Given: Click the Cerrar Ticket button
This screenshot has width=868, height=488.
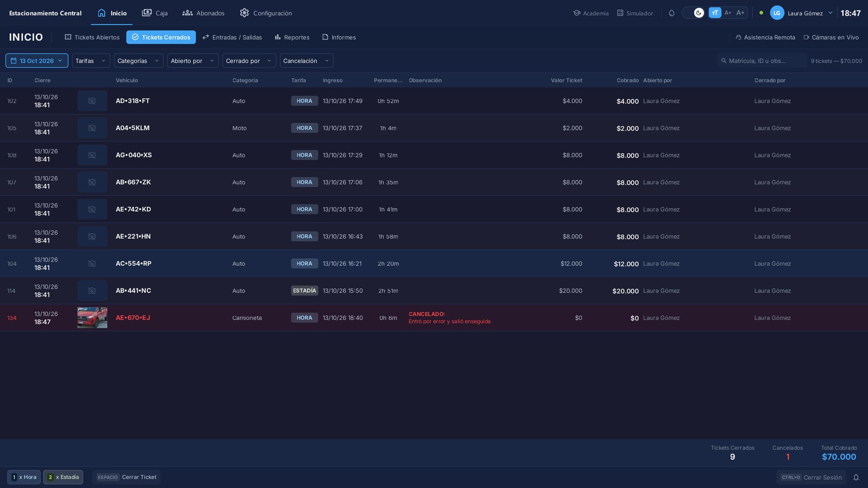Looking at the screenshot, I should click(126, 477).
